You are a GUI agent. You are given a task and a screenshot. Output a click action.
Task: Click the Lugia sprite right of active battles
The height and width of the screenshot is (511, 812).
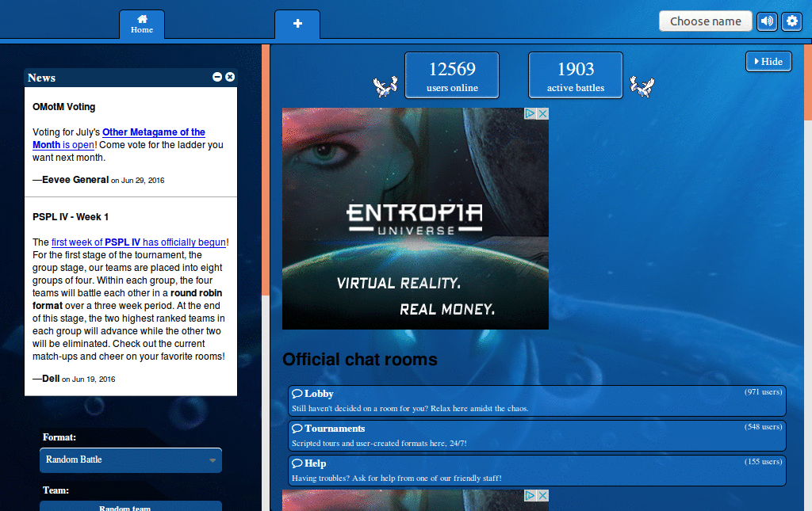(642, 86)
